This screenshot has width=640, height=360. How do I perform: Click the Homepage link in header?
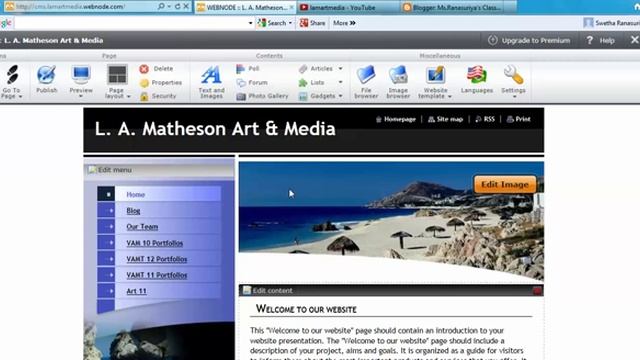point(396,119)
